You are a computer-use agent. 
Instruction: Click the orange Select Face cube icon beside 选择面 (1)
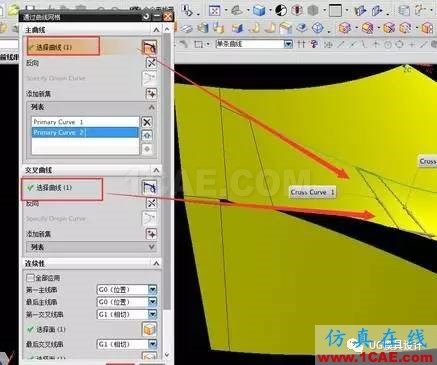tap(149, 329)
